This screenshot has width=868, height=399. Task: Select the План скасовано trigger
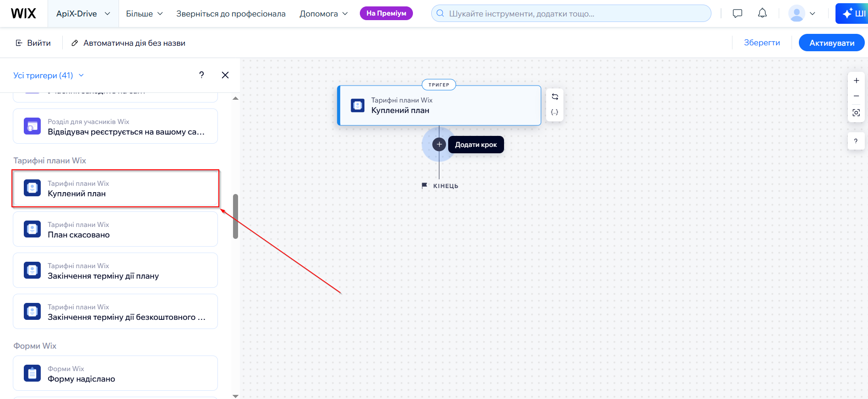point(115,229)
